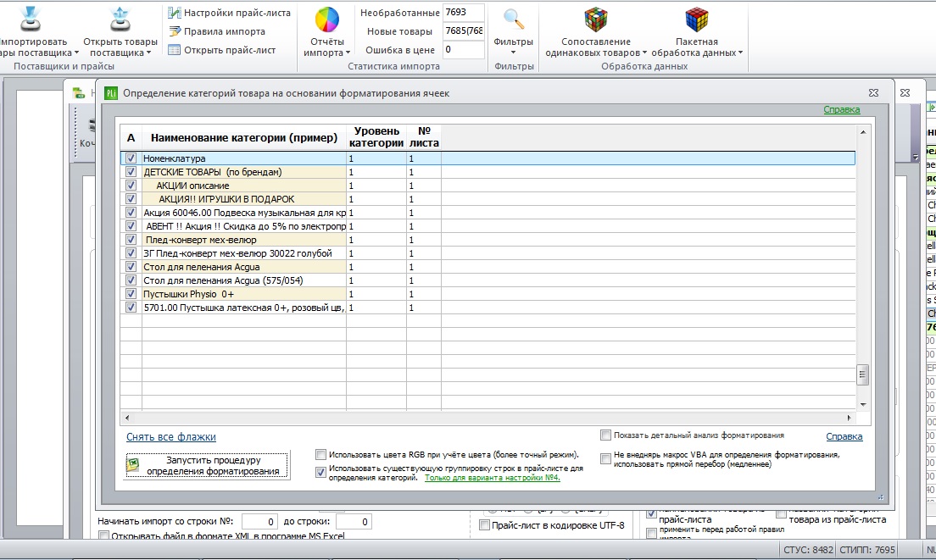Toggle checkbox for Пустышки Physio 0+ row
936x560 pixels.
coord(131,294)
